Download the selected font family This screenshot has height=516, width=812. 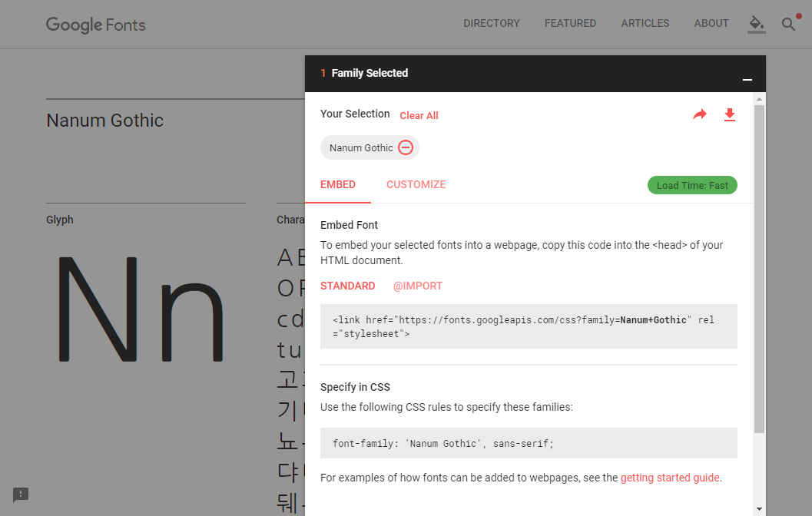click(730, 114)
